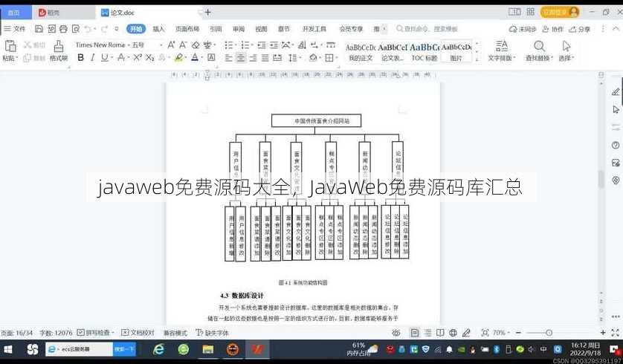The width and height of the screenshot is (623, 364).
Task: Click the Print icon in quick access toolbar
Action: pos(64,29)
